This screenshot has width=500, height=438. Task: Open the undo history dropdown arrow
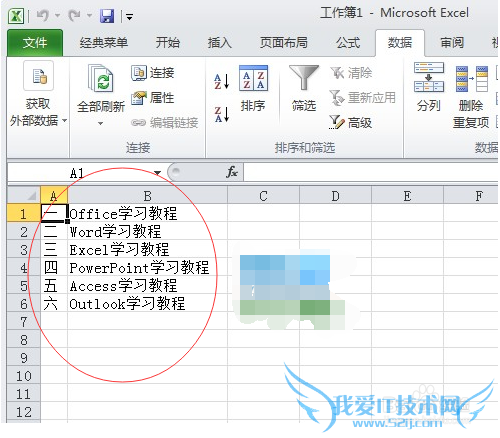[x=57, y=16]
